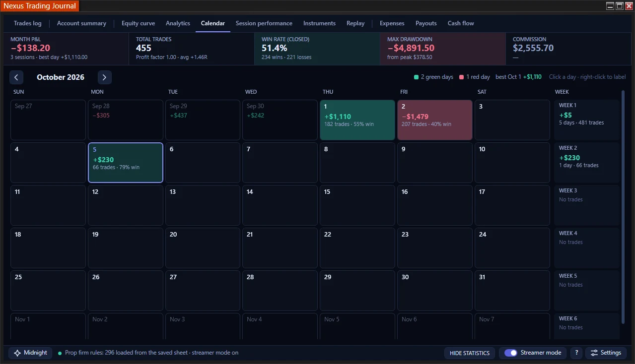Select the Sep 30 day with +$242
The image size is (635, 364).
click(x=280, y=120)
